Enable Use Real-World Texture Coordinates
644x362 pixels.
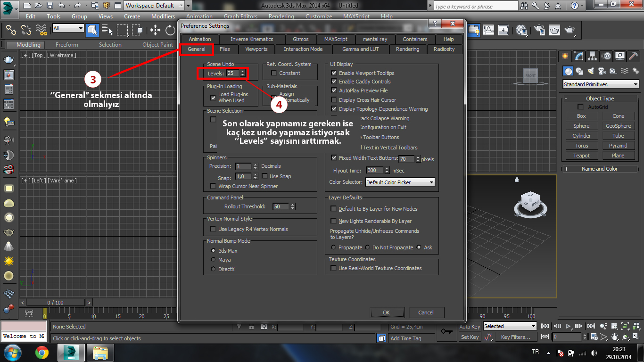tap(334, 268)
